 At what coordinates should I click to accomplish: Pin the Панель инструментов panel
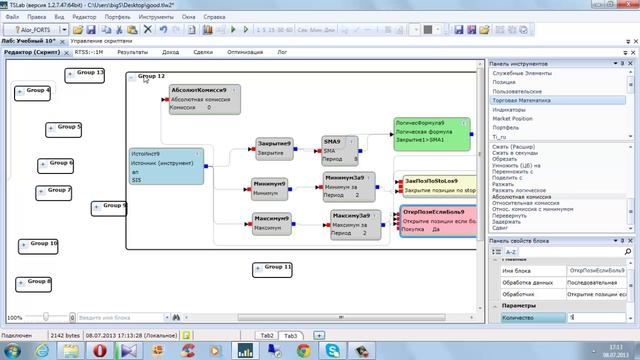coord(622,64)
